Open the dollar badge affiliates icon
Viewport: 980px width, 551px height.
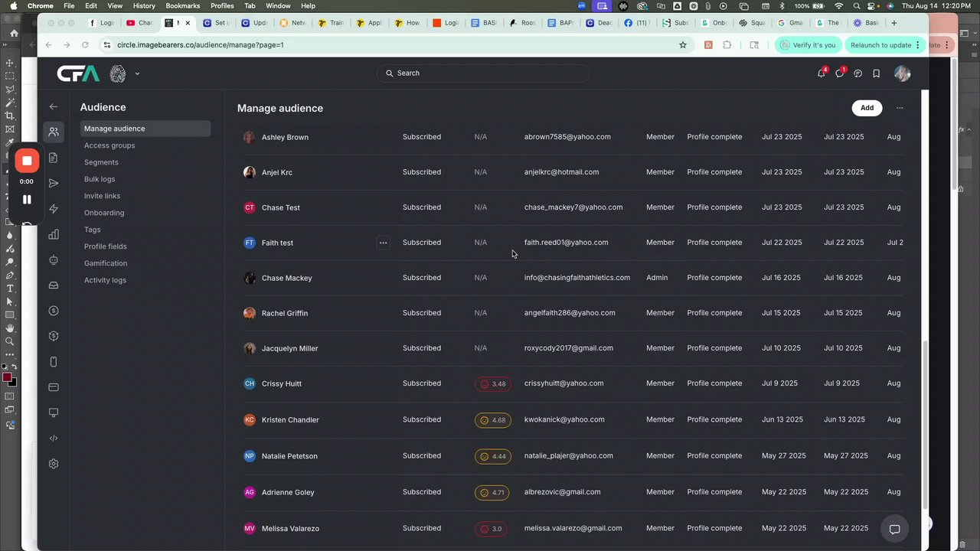click(54, 336)
